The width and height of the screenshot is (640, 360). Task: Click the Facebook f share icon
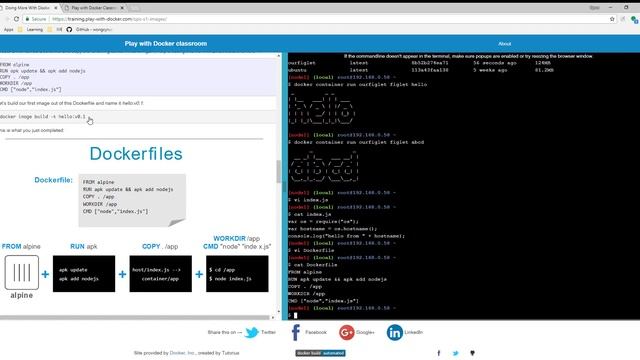pos(296,332)
